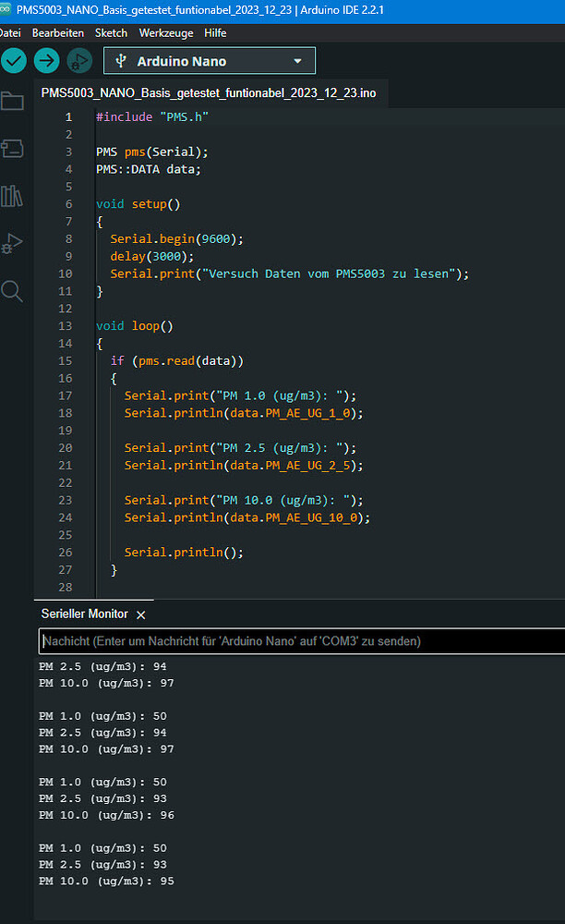Open the Library Manager panel
Viewport: 565px width, 924px height.
pyautogui.click(x=12, y=196)
